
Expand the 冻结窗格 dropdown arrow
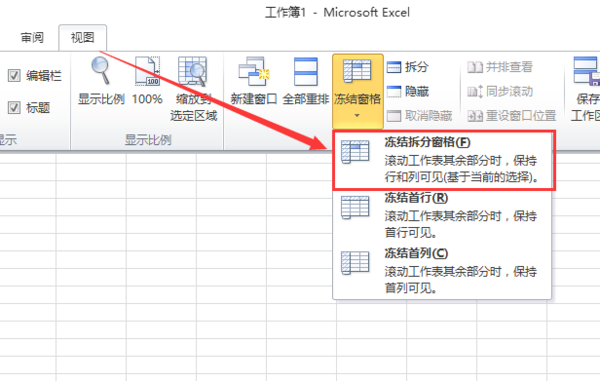click(x=357, y=115)
